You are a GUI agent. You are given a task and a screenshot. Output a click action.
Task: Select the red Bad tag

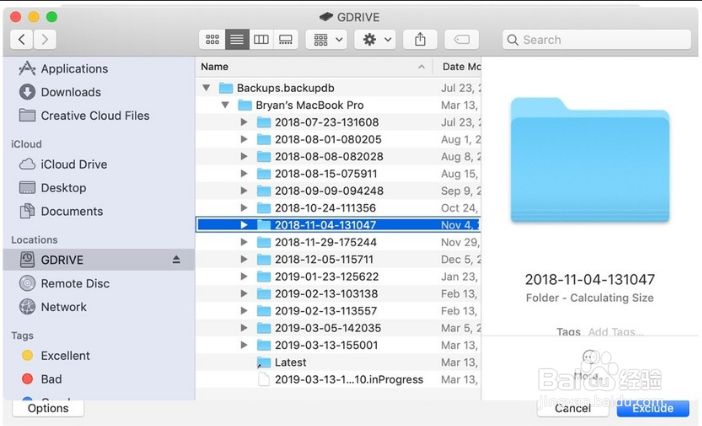point(42,379)
